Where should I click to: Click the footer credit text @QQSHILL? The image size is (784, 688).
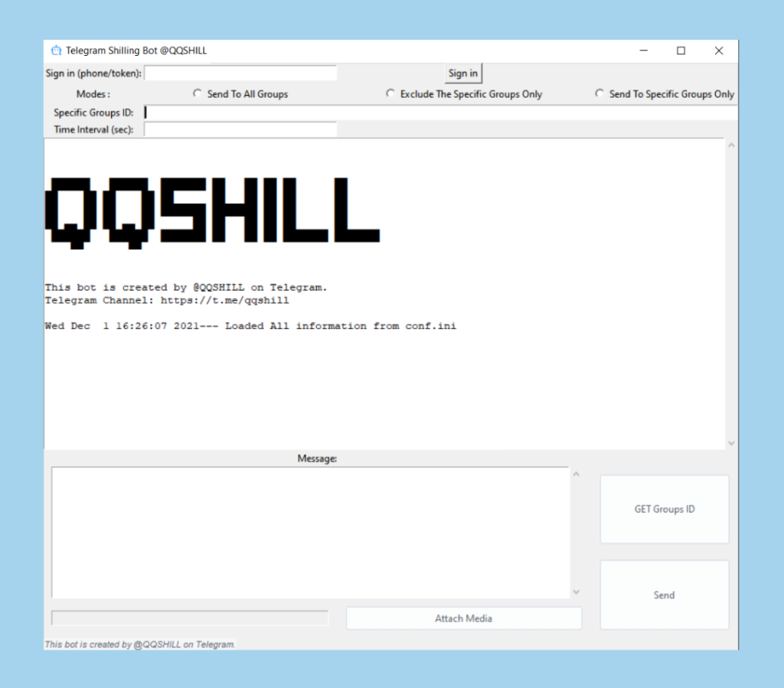pos(139,644)
